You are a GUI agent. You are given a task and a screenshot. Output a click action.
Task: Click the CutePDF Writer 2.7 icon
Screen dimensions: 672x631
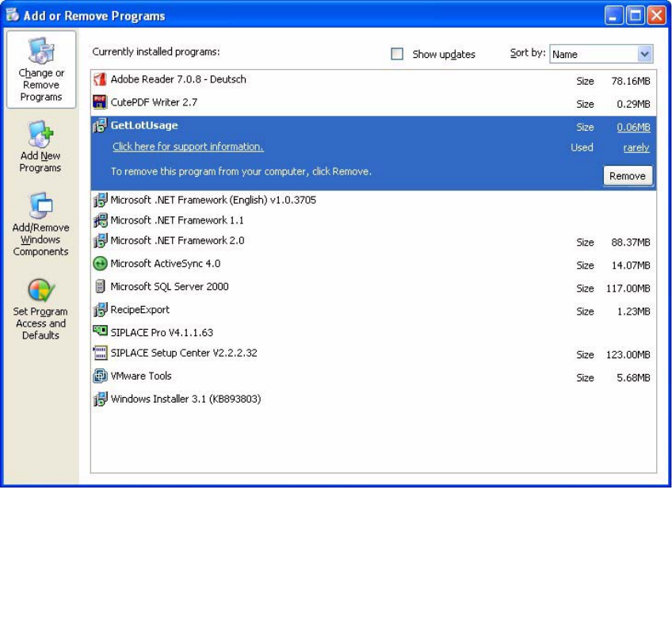[x=100, y=102]
